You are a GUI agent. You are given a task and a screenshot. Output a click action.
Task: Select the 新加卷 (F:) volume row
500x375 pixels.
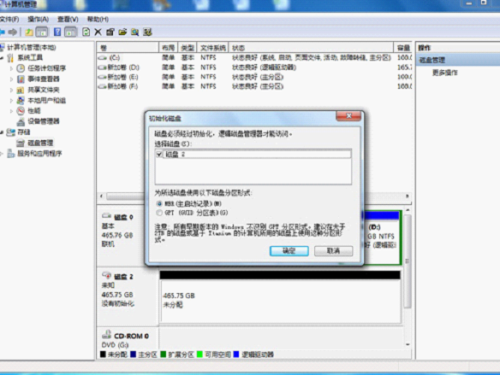tap(255, 86)
